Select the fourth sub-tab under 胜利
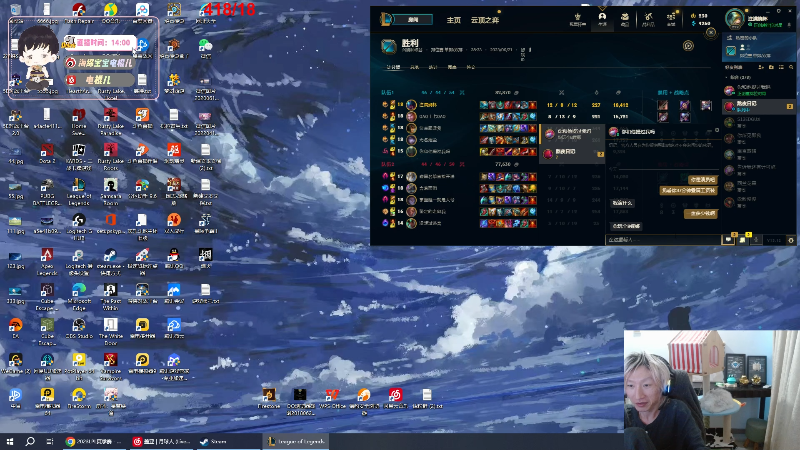Image resolution: width=800 pixels, height=450 pixels. point(452,67)
